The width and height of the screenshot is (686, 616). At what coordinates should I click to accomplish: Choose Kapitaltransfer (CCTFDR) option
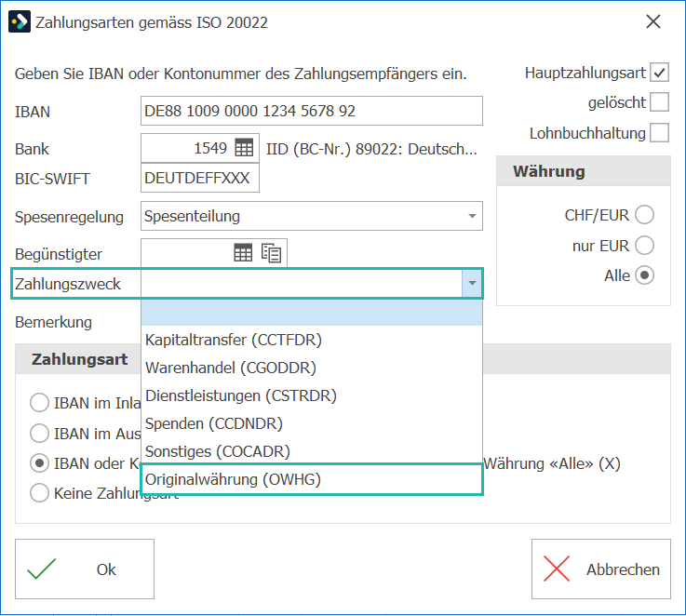(312, 340)
